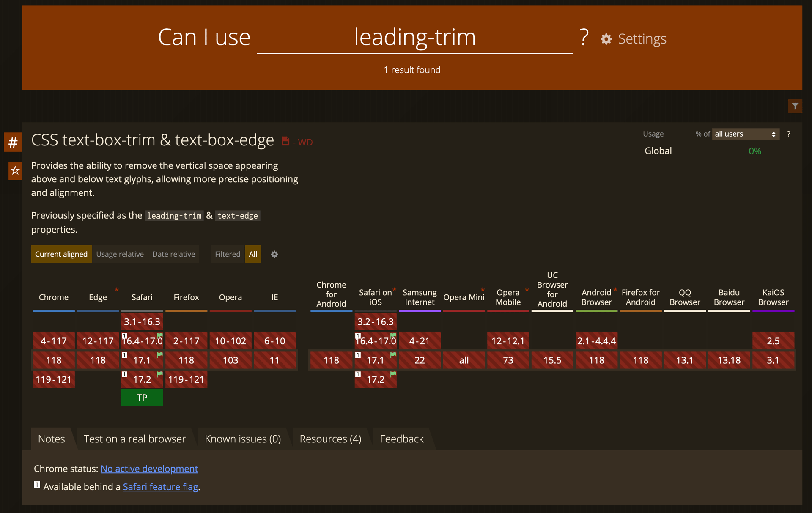Click the hash permalink icon
The width and height of the screenshot is (812, 513).
click(x=13, y=142)
